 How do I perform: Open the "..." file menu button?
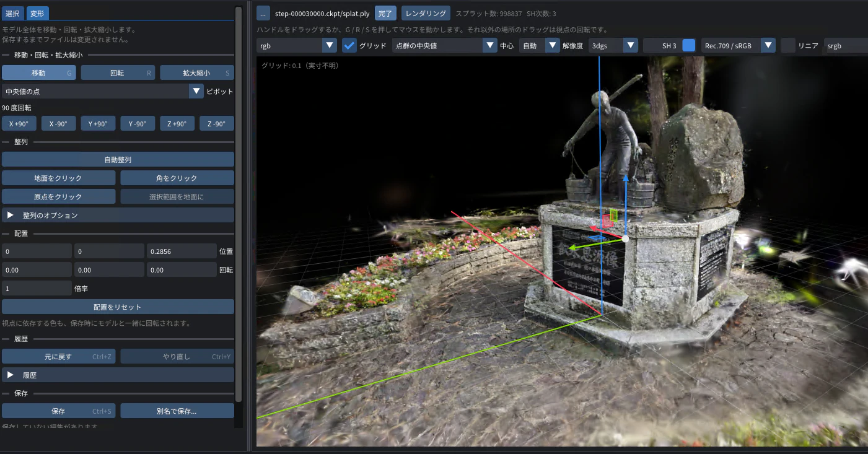coord(263,13)
